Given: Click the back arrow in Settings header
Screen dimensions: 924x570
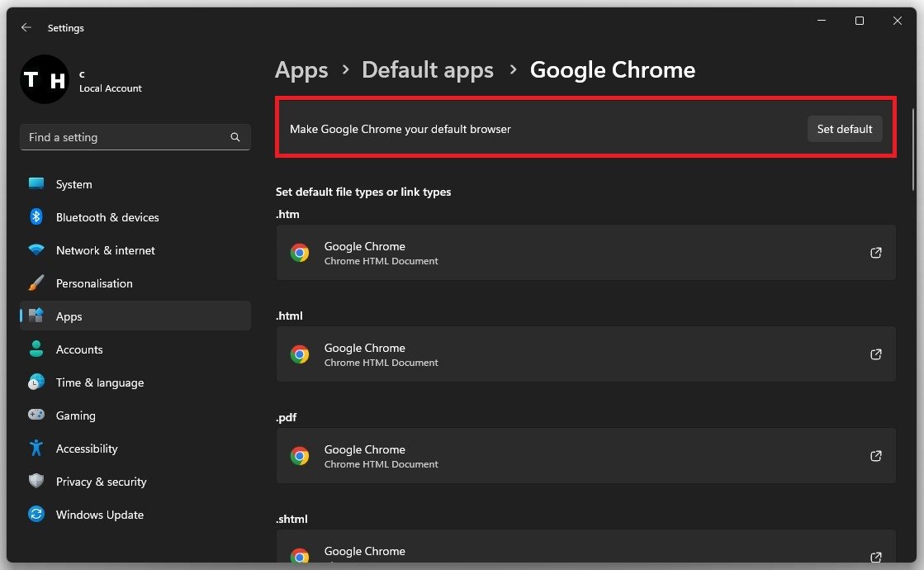Looking at the screenshot, I should tap(26, 27).
